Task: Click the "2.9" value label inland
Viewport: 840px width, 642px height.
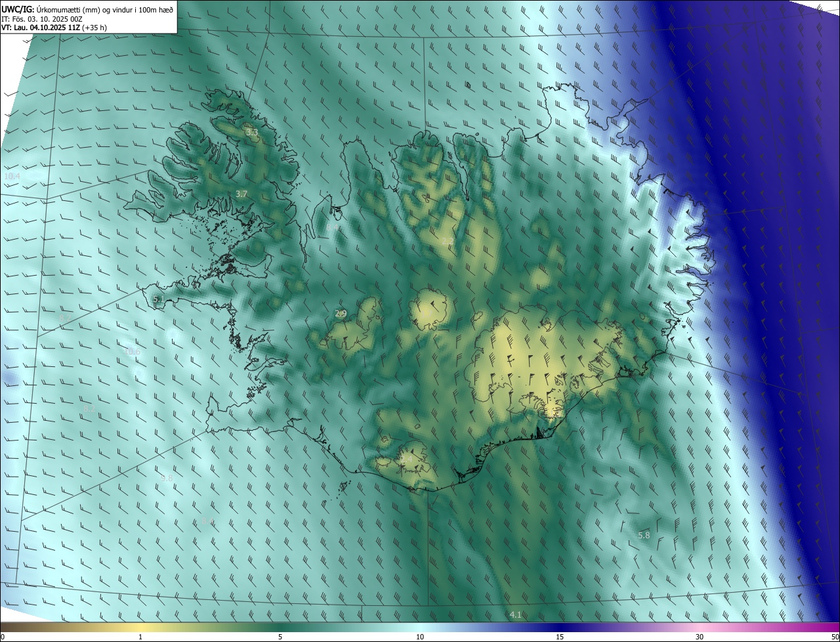Action: 341,314
